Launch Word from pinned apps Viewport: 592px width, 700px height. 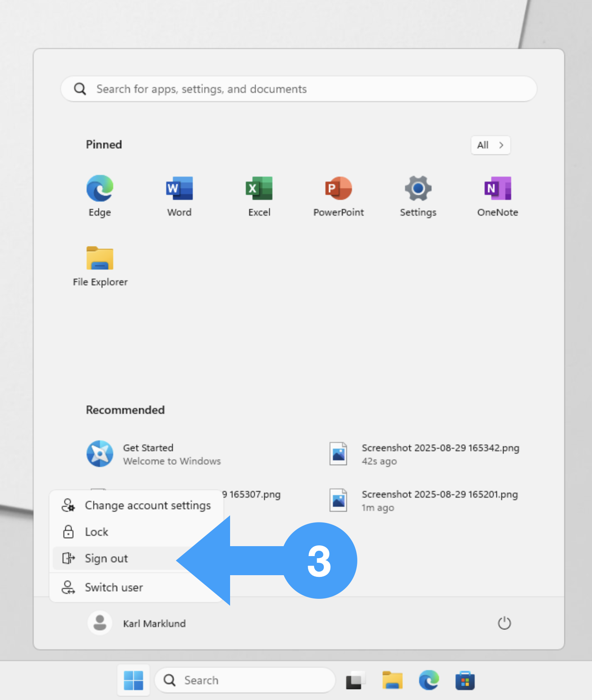pos(179,196)
